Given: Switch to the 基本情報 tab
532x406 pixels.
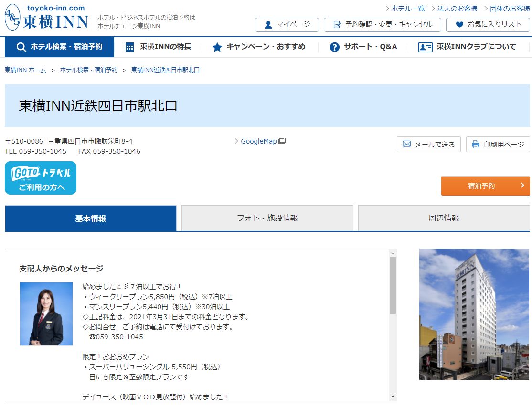Looking at the screenshot, I should (91, 218).
